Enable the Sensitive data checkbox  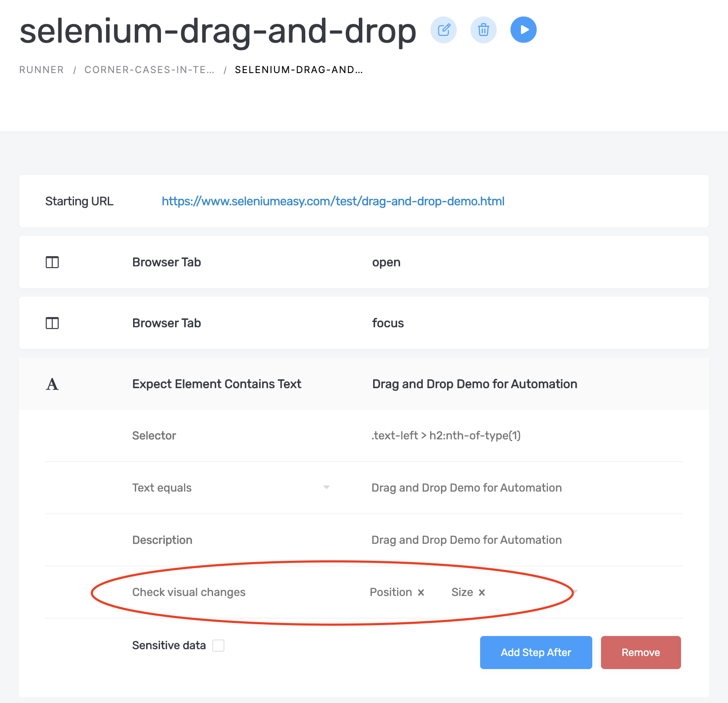[218, 646]
